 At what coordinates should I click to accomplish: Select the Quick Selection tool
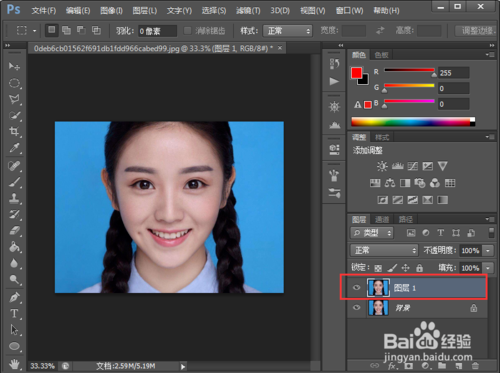14,115
